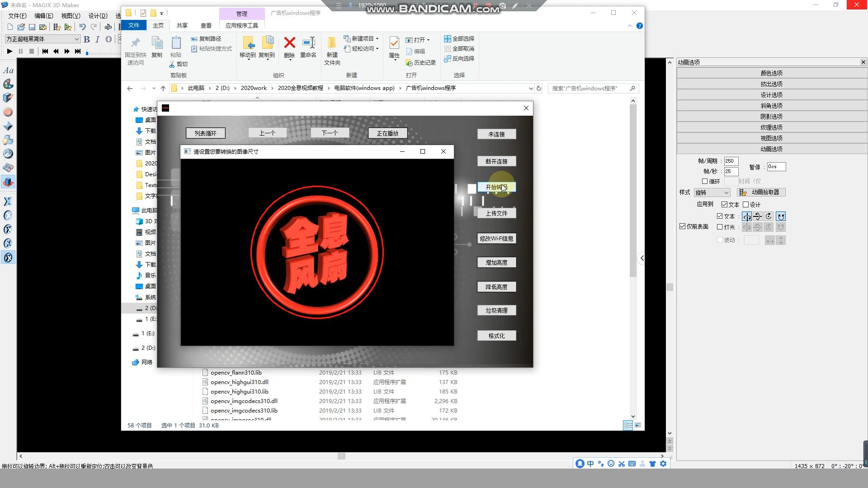Switch to the 查看 tab in Explorer
This screenshot has width=868, height=488.
(206, 26)
